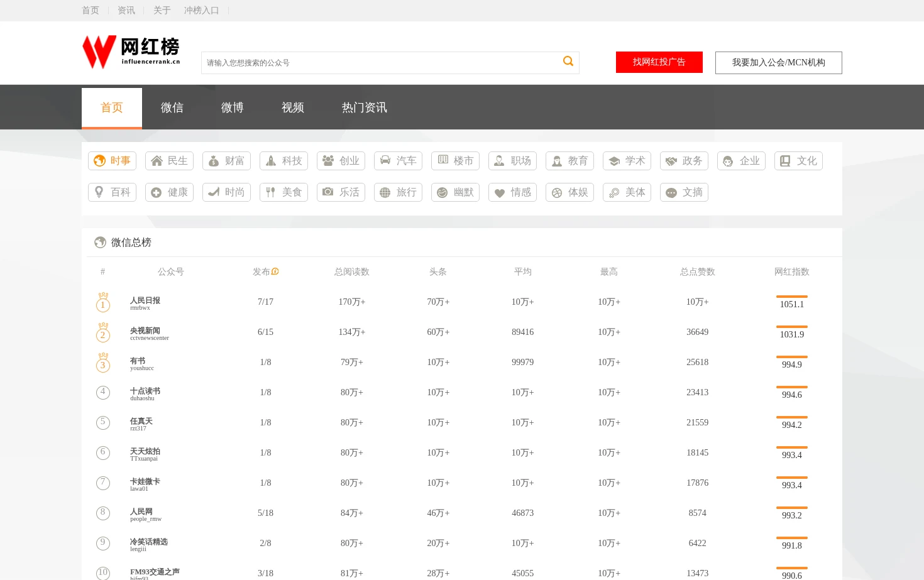The height and width of the screenshot is (580, 924).
Task: Open the 人民网 account
Action: point(141,512)
